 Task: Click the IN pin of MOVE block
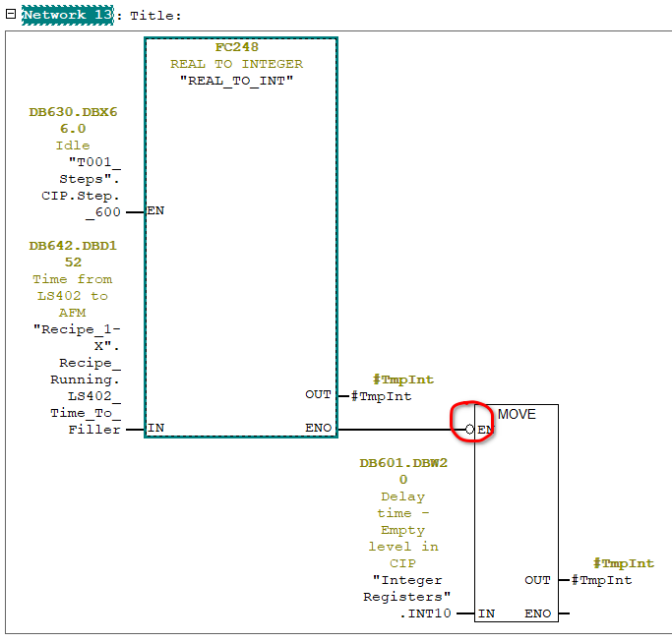click(x=485, y=613)
